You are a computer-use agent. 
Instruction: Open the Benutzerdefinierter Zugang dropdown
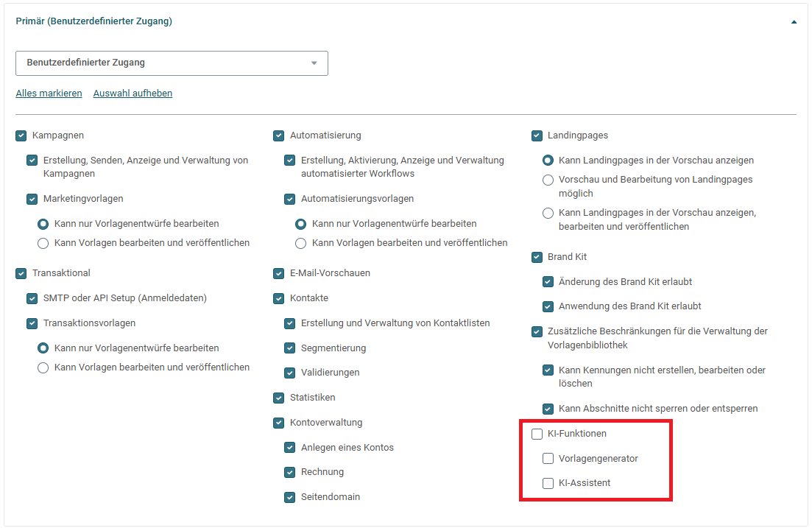pyautogui.click(x=172, y=63)
